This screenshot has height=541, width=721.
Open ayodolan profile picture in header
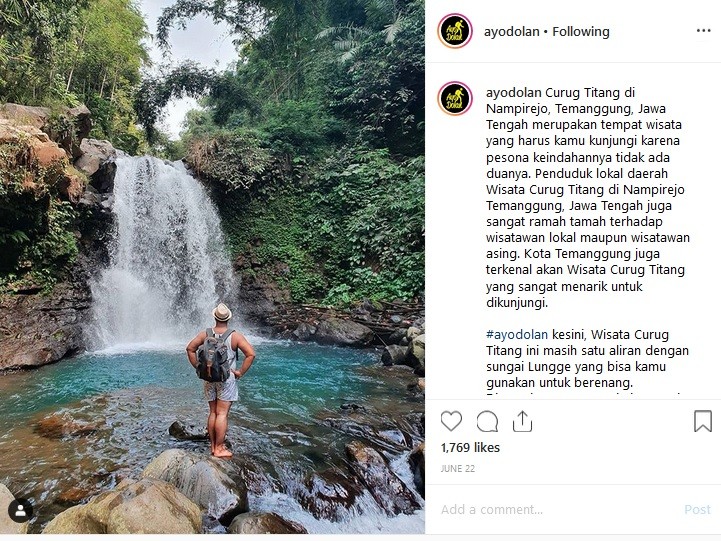[x=455, y=31]
